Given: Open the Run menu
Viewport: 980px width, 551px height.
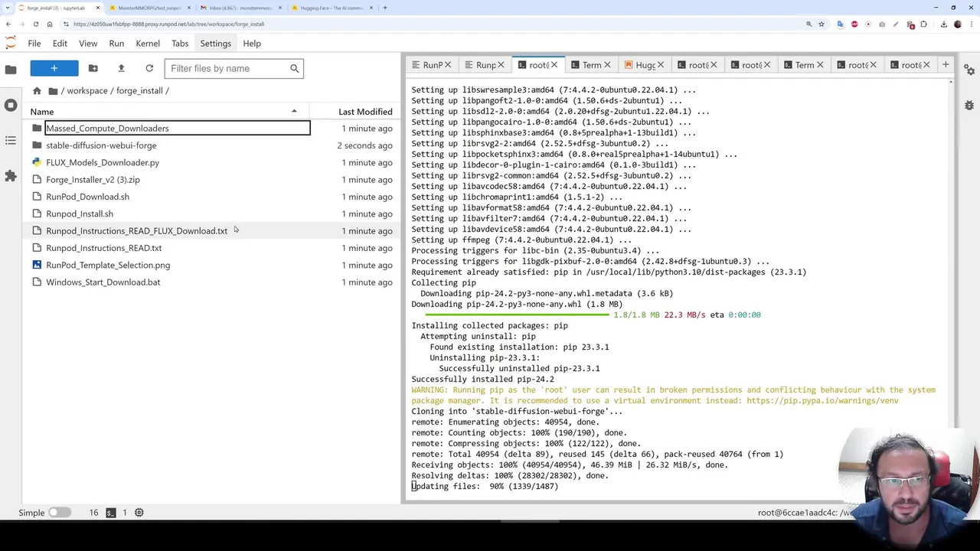Looking at the screenshot, I should (x=116, y=44).
